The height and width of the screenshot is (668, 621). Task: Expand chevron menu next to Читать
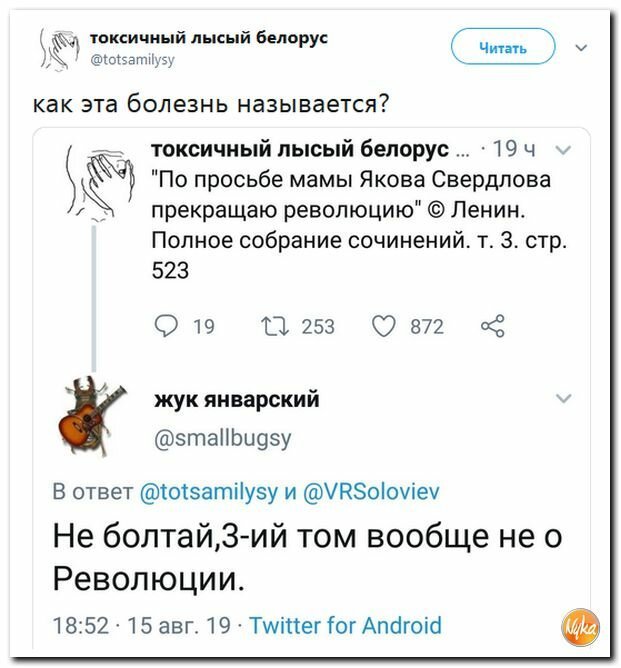pos(581,47)
